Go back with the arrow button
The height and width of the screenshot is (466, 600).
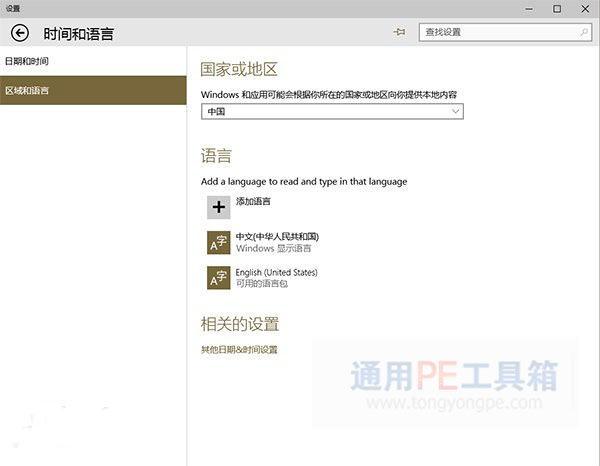coord(20,33)
